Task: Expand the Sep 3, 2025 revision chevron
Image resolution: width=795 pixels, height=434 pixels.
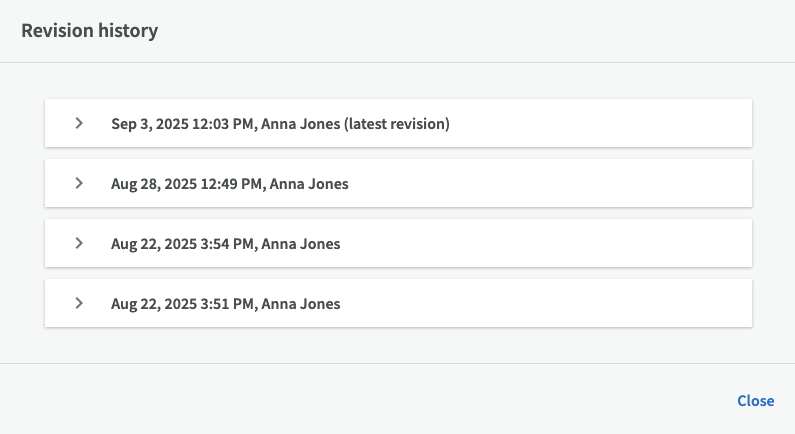Action: pos(79,124)
